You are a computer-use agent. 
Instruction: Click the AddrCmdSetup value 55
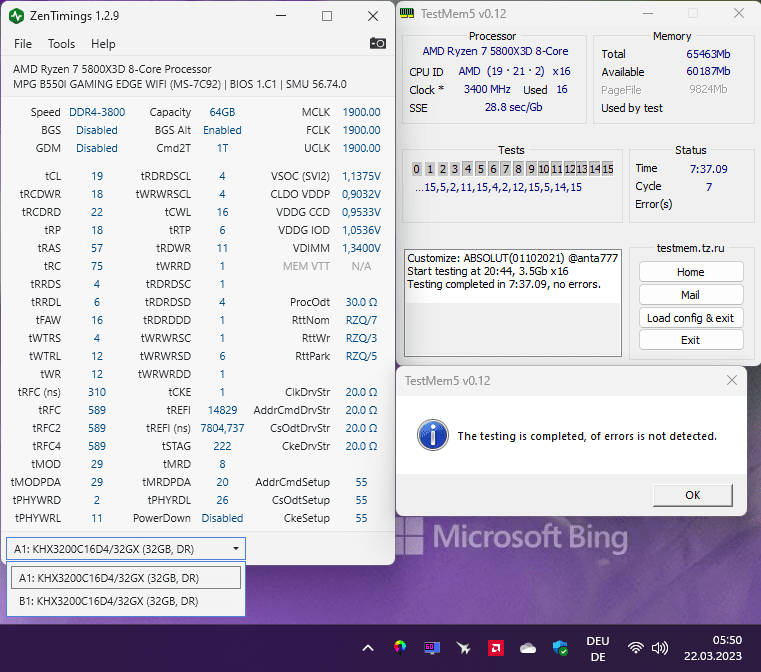[x=361, y=482]
